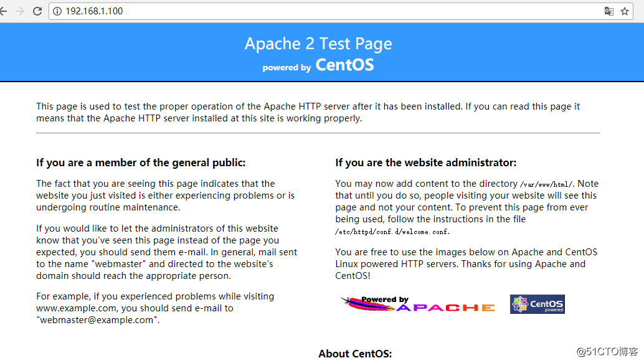Click the webmaster@example.com email text
Viewport: 644px width, 363px height.
tap(98, 320)
